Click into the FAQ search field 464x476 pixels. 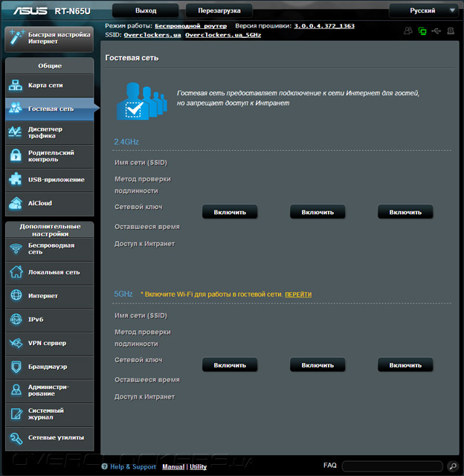point(392,466)
